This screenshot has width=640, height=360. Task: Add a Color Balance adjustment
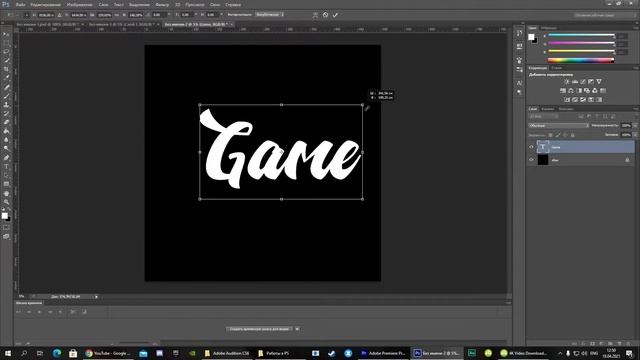point(571,91)
